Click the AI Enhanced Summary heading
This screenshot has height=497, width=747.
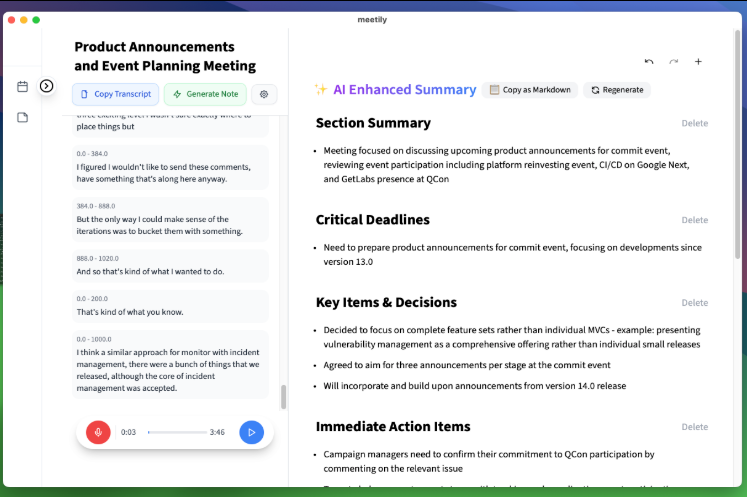click(x=404, y=90)
